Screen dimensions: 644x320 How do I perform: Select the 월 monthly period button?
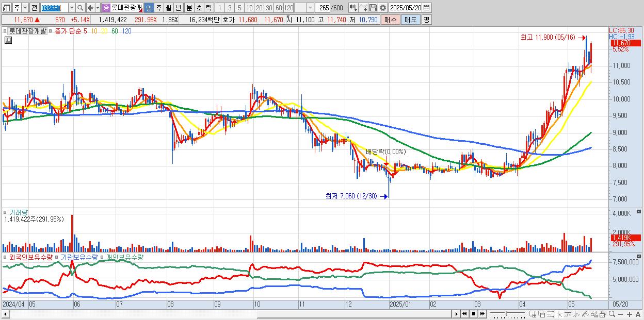168,8
